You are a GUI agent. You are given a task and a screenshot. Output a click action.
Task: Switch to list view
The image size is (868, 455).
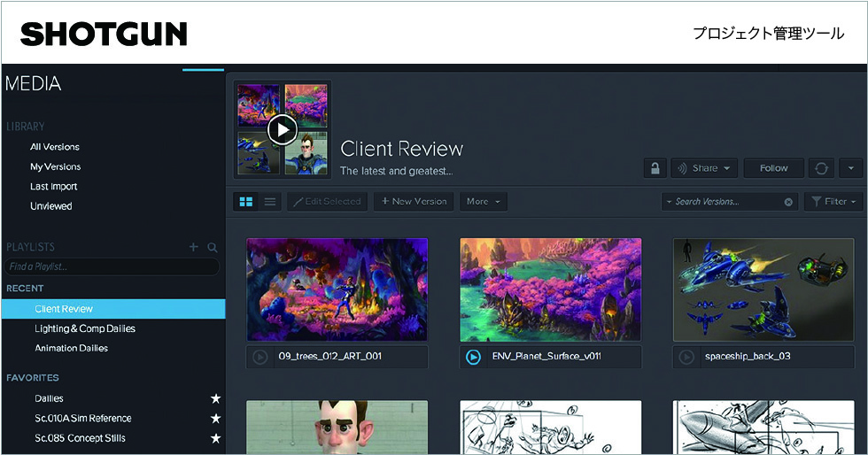point(270,202)
